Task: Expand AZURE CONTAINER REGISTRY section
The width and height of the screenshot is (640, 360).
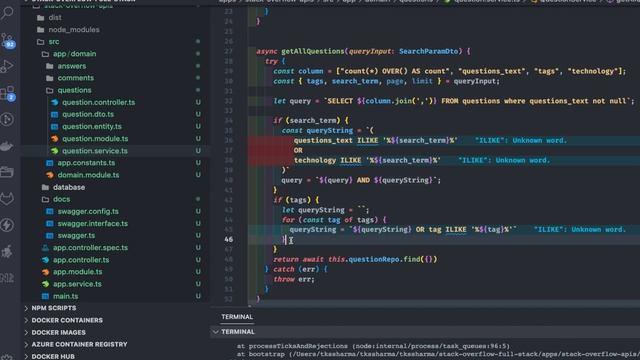Action: pyautogui.click(x=79, y=344)
